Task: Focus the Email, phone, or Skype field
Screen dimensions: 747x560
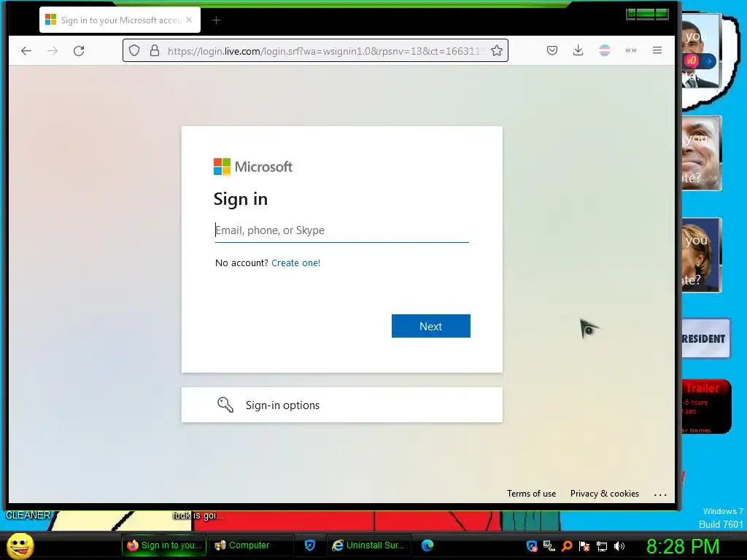Action: (341, 230)
